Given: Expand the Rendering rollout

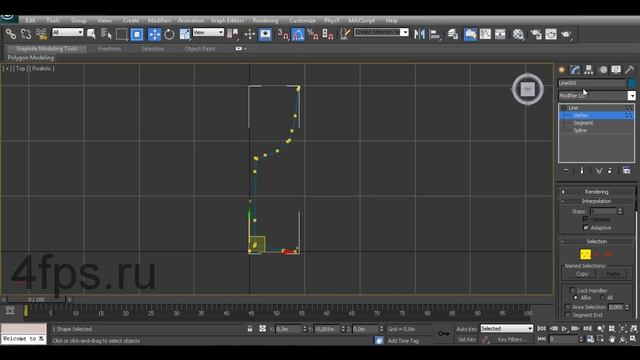Looking at the screenshot, I should point(596,192).
